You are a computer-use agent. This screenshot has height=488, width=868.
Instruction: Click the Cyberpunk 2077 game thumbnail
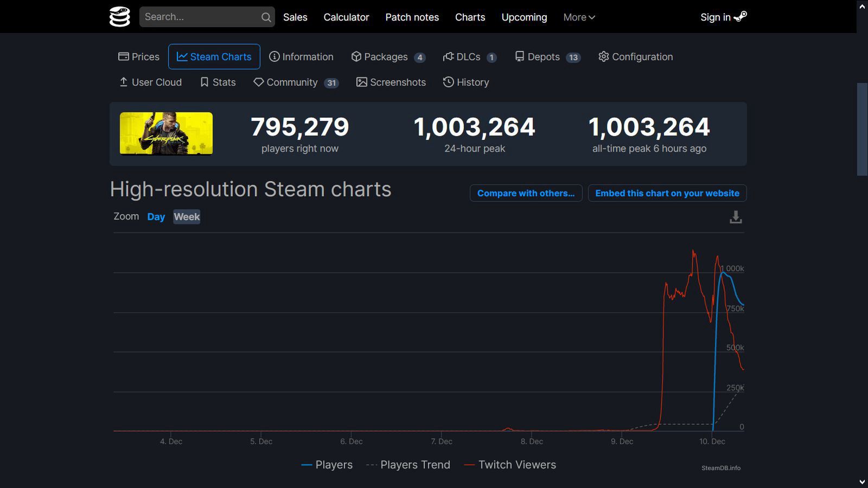[166, 133]
